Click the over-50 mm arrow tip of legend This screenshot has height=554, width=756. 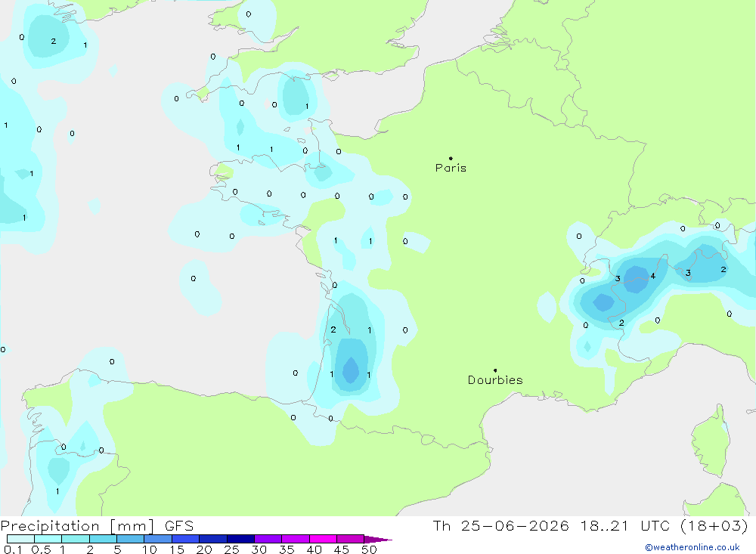click(378, 539)
